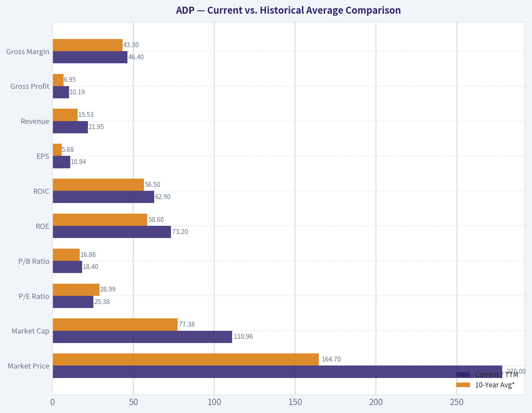532x413 pixels.
Task: Click the 18.40 P/B Ratio value label
Action: (91, 267)
